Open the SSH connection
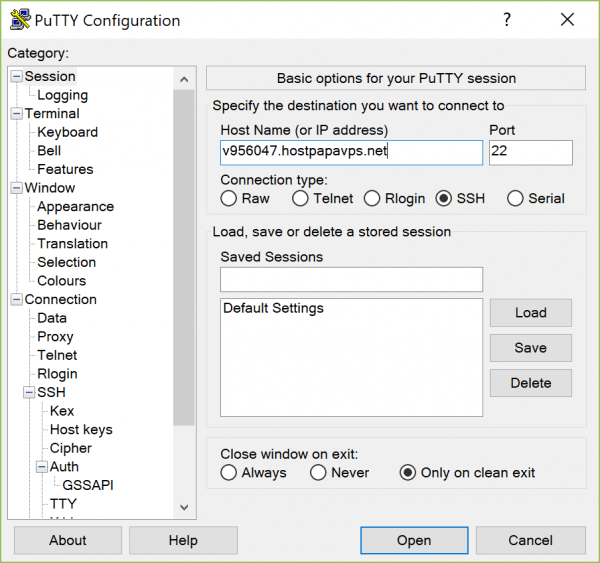Image resolution: width=600 pixels, height=563 pixels. 414,540
